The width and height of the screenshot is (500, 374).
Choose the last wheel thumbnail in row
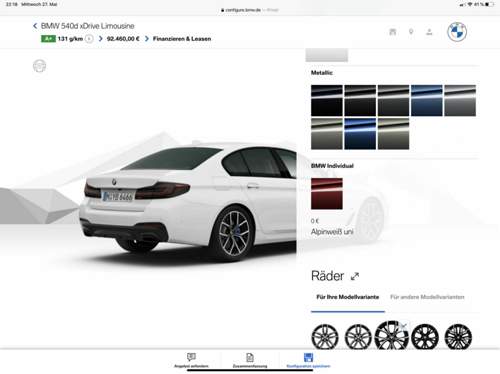(x=458, y=337)
